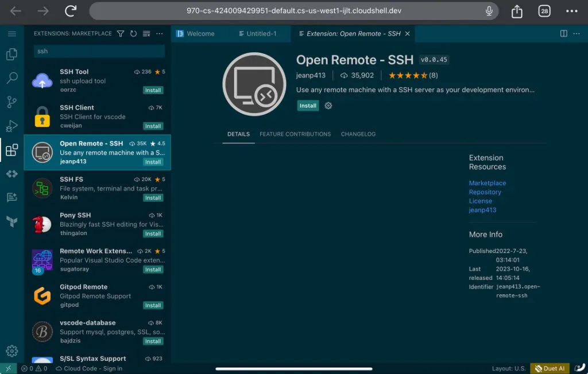Click the notifications icon in status bar
588x374 pixels.
click(x=580, y=368)
